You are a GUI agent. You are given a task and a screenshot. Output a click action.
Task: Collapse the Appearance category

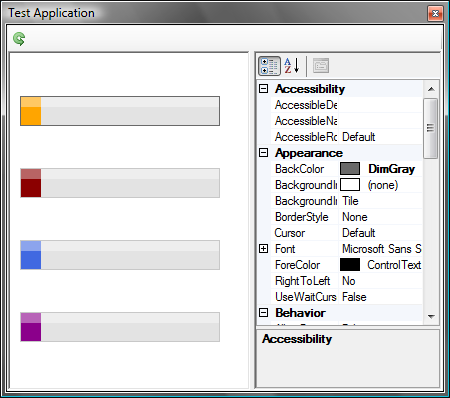point(264,153)
